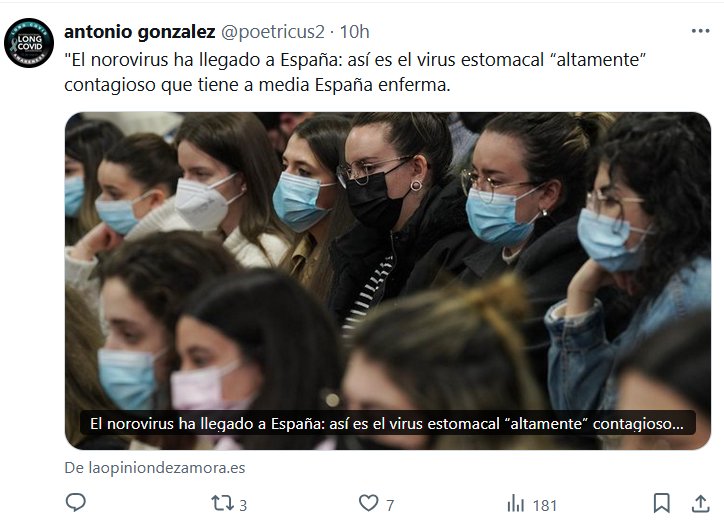
Task: Click the repost count 3
Action: (x=243, y=506)
